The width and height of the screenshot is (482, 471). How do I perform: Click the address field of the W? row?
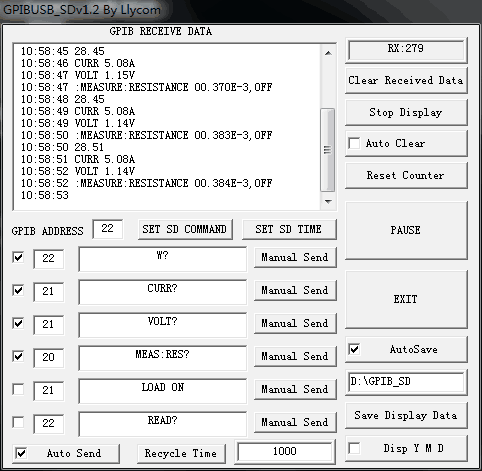click(x=48, y=258)
